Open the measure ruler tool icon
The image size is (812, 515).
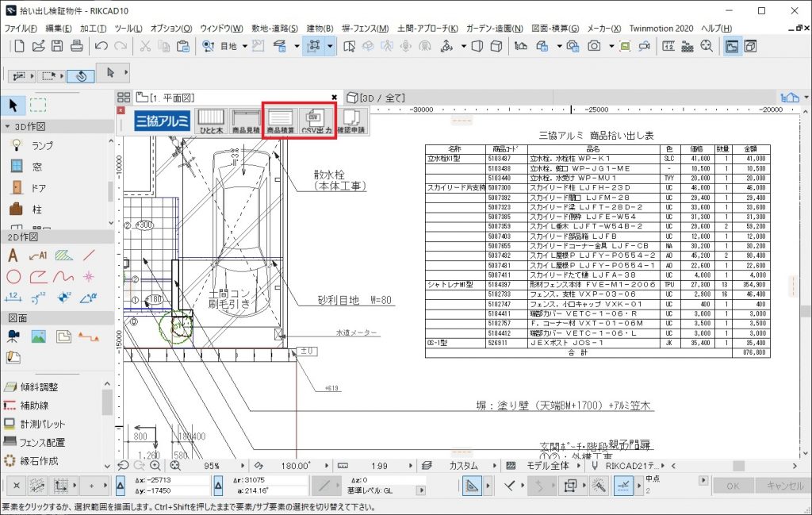(x=668, y=46)
